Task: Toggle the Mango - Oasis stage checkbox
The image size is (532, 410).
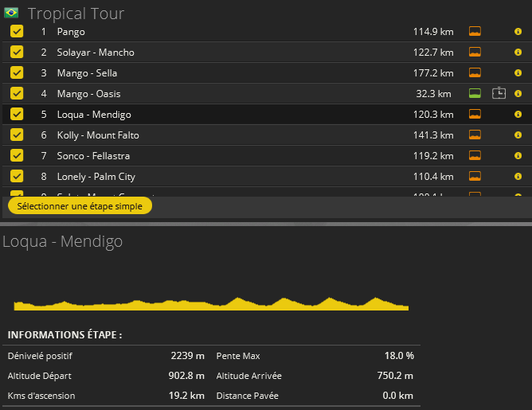Action: (17, 94)
